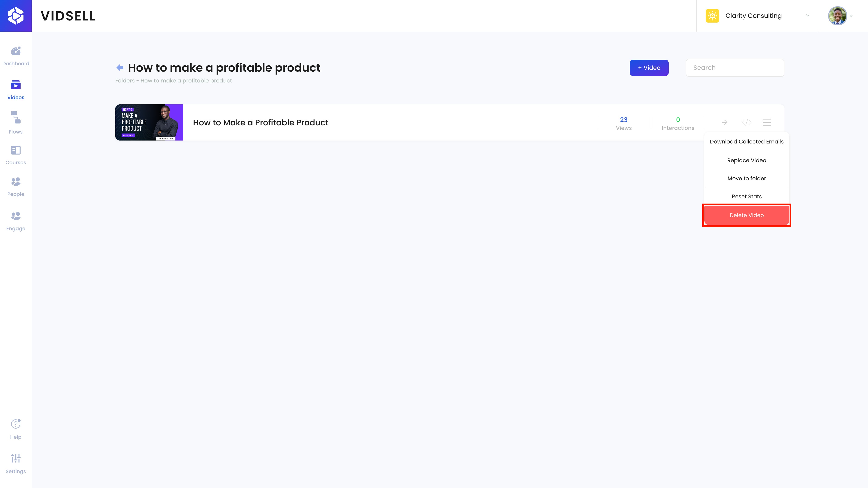Navigate to People in the sidebar
Viewport: 868px width, 488px height.
pyautogui.click(x=16, y=182)
